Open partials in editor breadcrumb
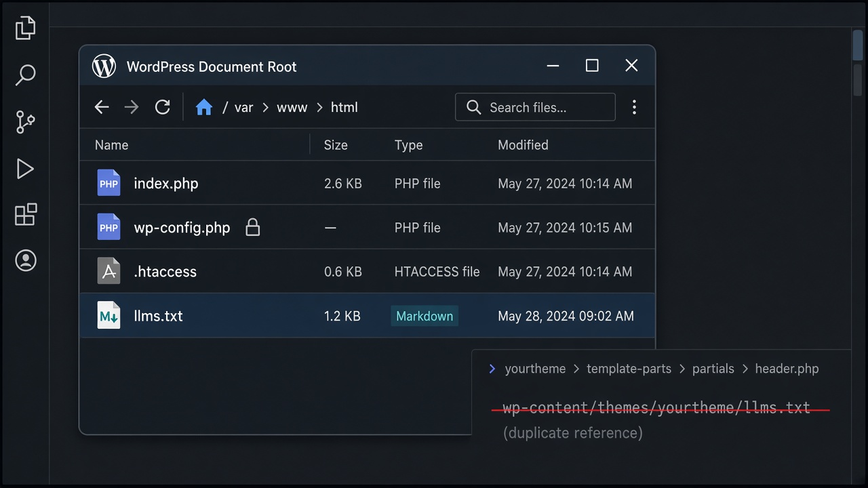The height and width of the screenshot is (488, 868). click(x=713, y=369)
